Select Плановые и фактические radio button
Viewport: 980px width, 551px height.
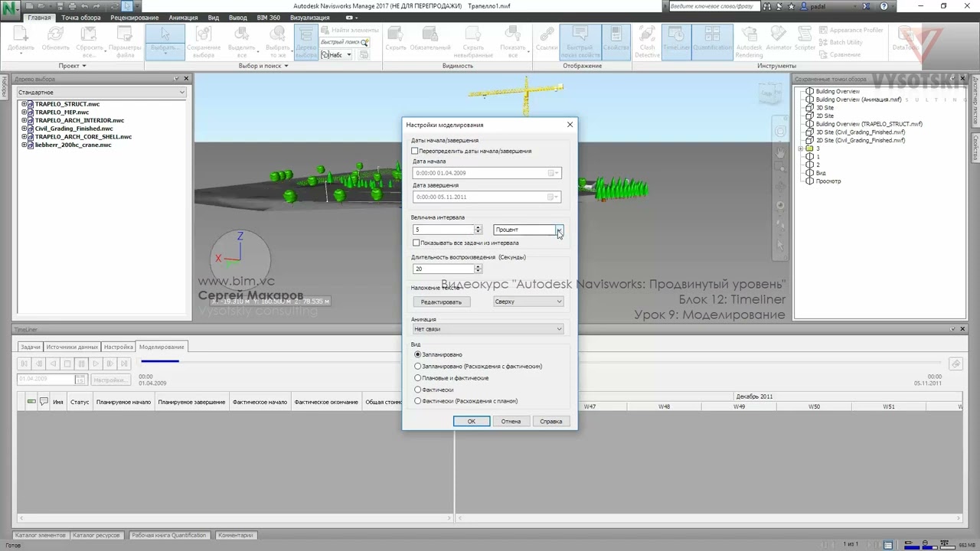(417, 377)
